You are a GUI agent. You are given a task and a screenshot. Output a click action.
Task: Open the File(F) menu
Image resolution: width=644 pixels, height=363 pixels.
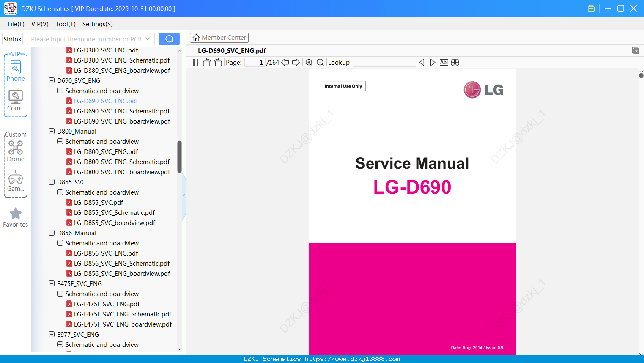click(x=16, y=24)
